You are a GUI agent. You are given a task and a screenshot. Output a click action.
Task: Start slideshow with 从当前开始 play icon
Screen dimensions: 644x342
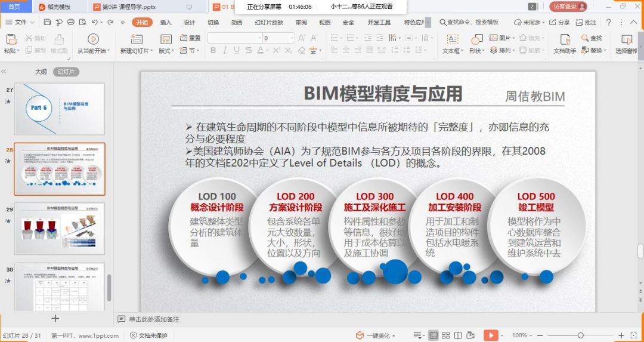[93, 39]
